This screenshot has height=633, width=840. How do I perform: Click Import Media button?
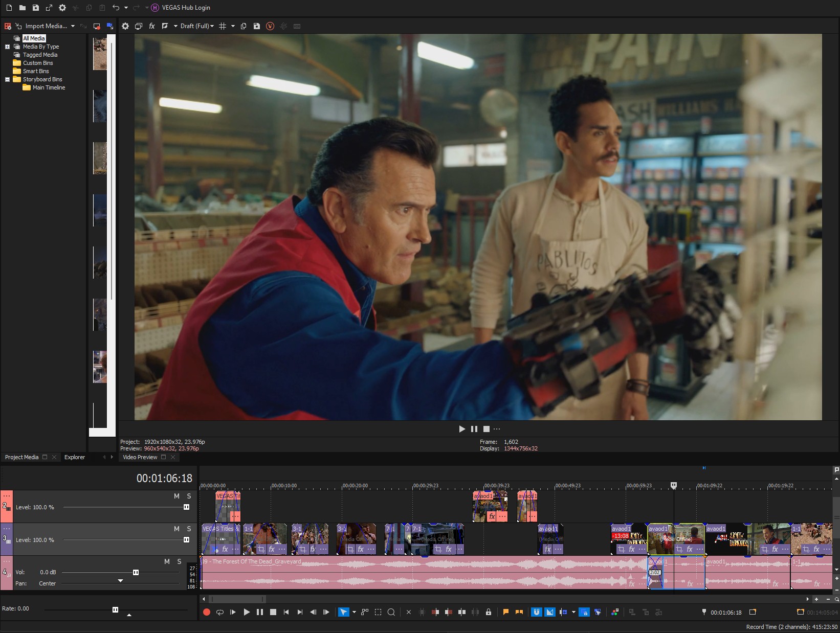click(41, 26)
